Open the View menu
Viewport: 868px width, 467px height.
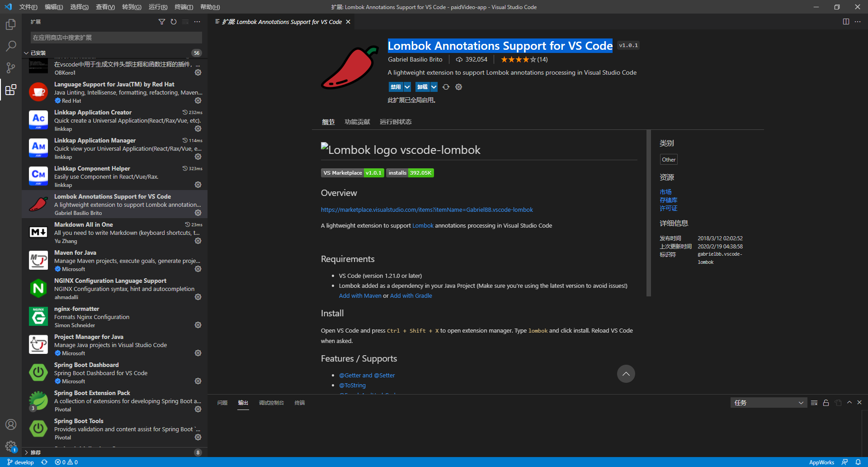point(105,7)
